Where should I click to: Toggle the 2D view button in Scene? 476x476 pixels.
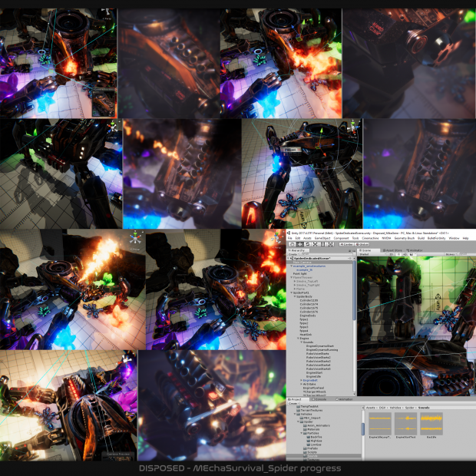pos(391,254)
